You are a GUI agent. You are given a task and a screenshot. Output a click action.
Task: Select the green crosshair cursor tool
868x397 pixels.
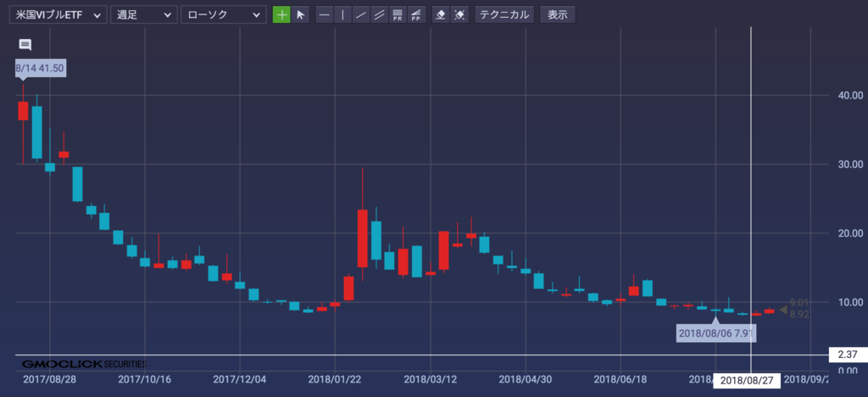coord(281,15)
